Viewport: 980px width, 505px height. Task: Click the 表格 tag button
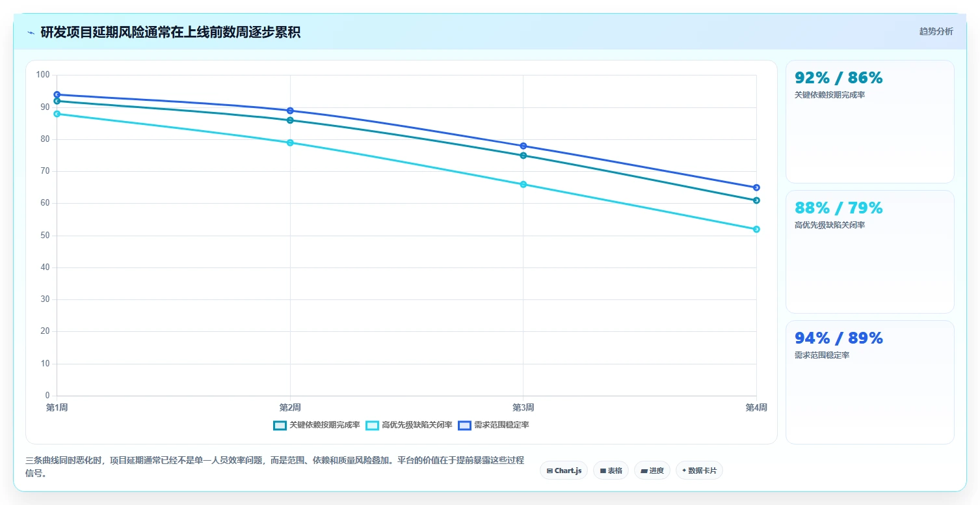[611, 471]
